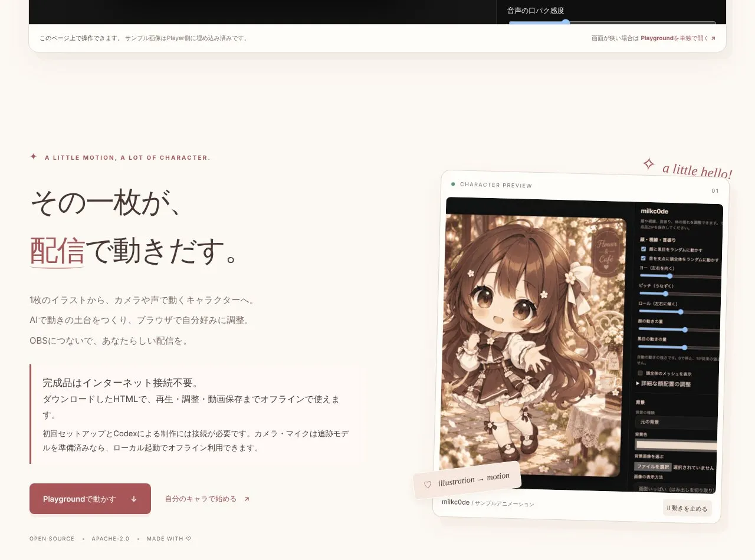Viewport: 755px width, 560px height.
Task: Click the milkc0de heading in the settings panel
Action: tap(655, 211)
